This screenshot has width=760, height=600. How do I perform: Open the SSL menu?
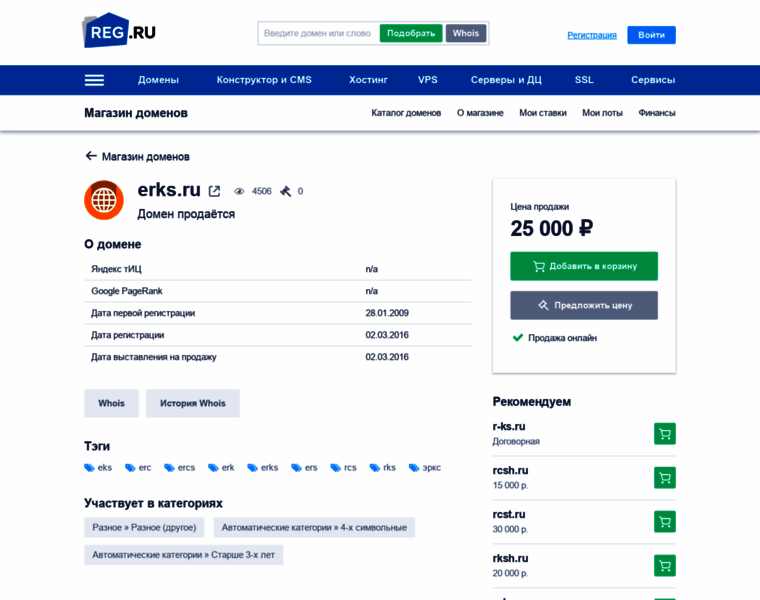click(x=584, y=80)
